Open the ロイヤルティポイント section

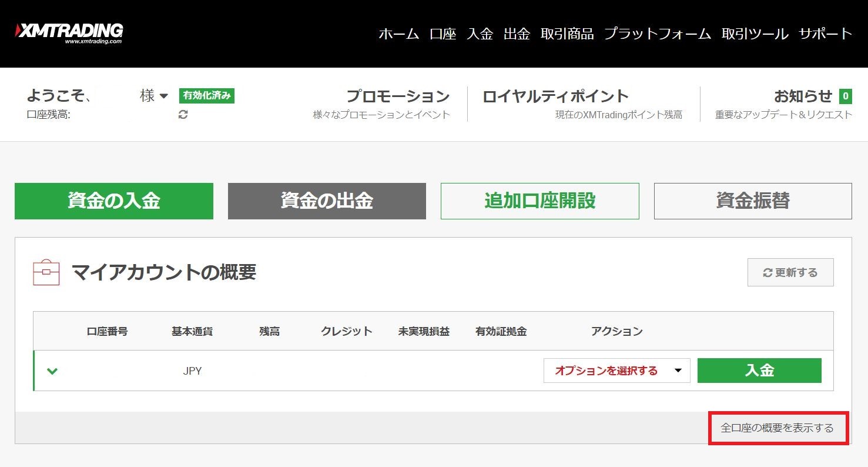(555, 96)
